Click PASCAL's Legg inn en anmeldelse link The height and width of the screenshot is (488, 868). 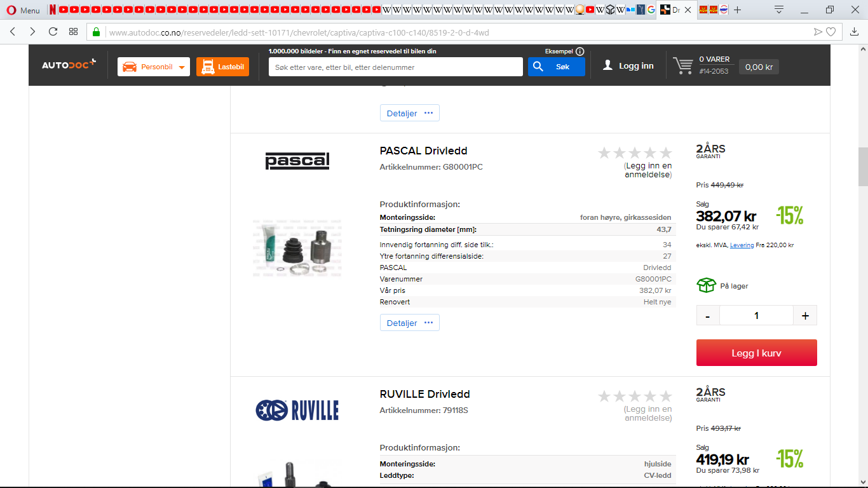click(648, 170)
